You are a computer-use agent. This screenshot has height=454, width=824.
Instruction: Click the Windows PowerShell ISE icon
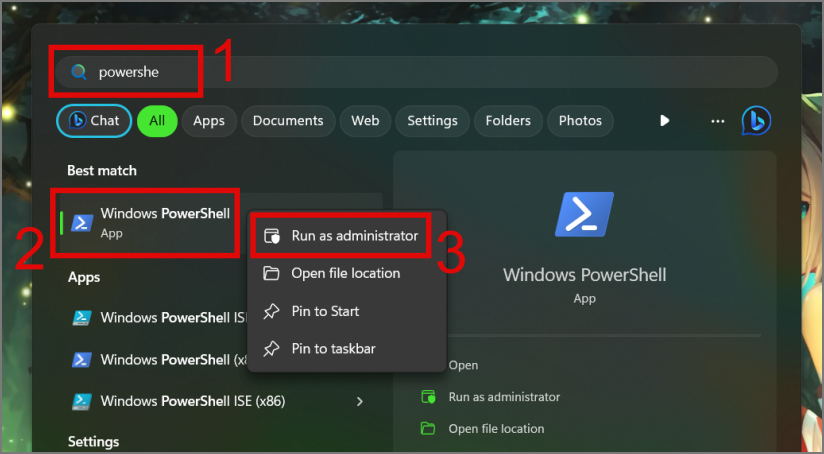point(82,317)
